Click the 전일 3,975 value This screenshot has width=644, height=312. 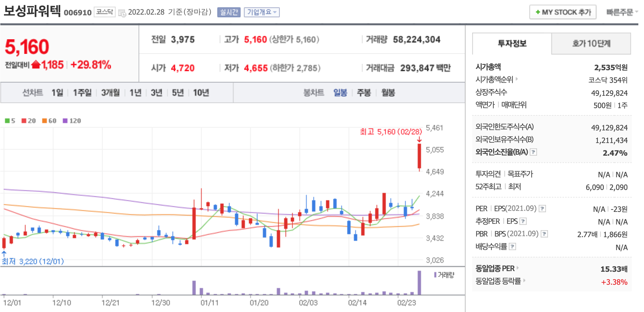tap(183, 40)
